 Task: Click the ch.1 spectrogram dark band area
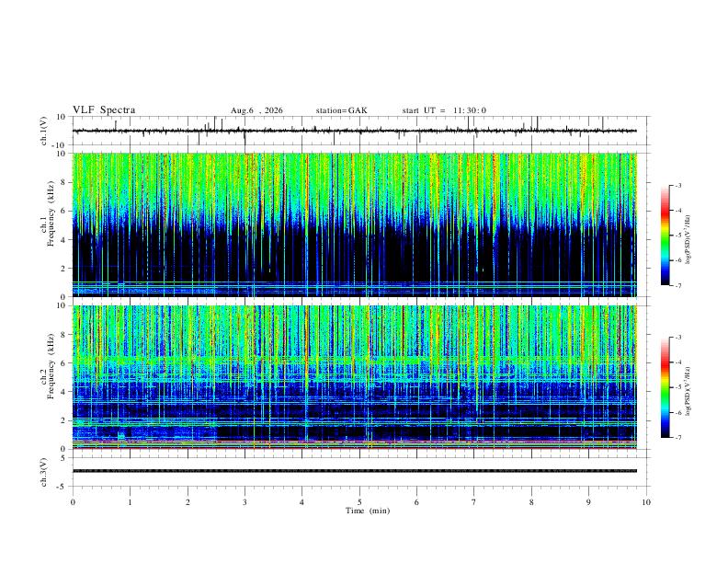point(354,253)
